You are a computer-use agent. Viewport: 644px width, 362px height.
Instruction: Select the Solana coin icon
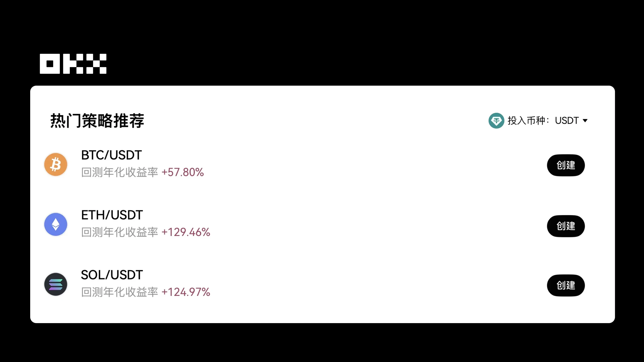(x=56, y=284)
